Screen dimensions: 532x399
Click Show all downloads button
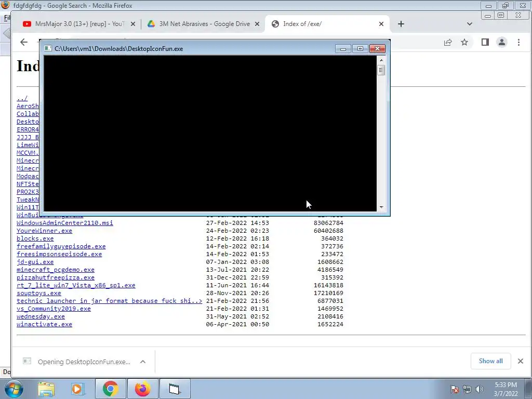click(490, 361)
